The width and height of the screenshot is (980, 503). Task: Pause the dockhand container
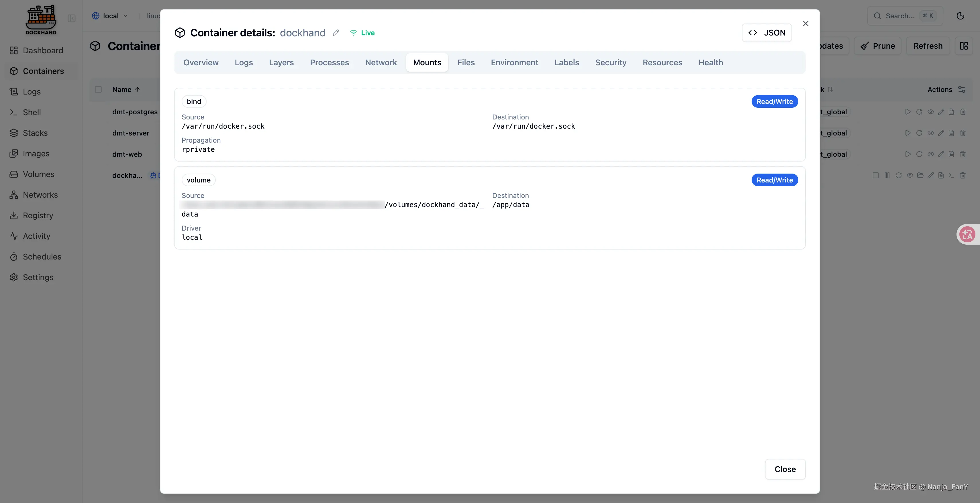[887, 175]
